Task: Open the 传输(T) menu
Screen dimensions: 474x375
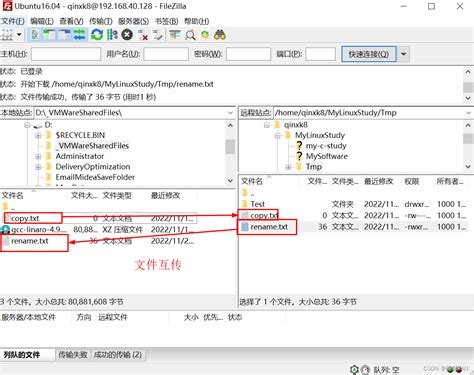Action: tap(100, 21)
